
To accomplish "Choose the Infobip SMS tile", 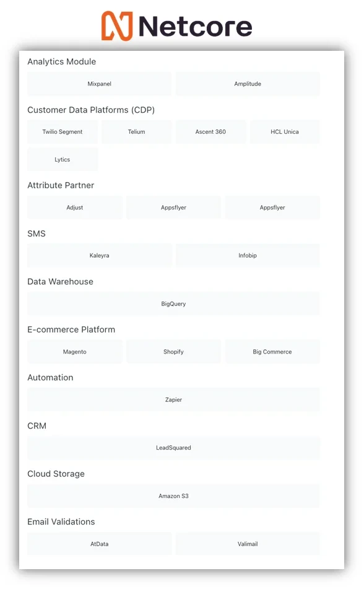I will 248,255.
